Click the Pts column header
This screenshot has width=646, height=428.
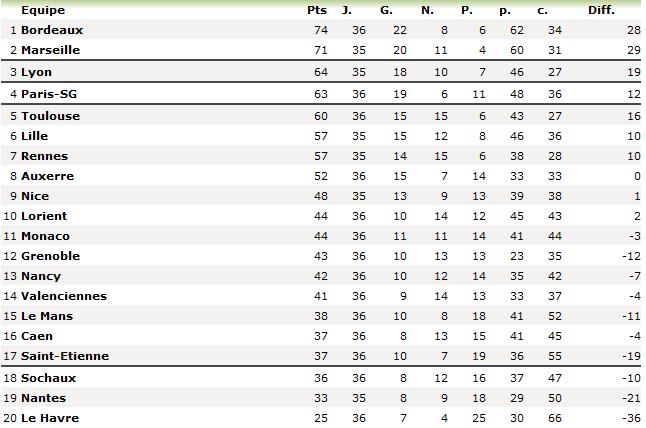316,10
